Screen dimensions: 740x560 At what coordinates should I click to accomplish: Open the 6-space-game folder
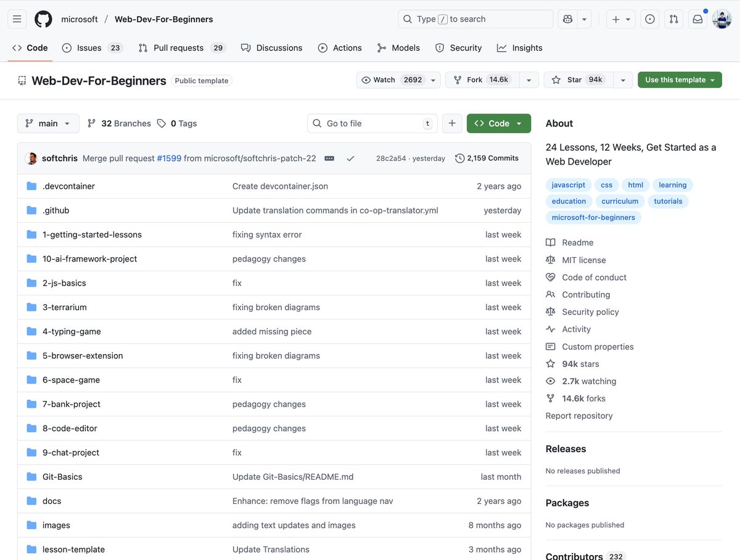(71, 380)
